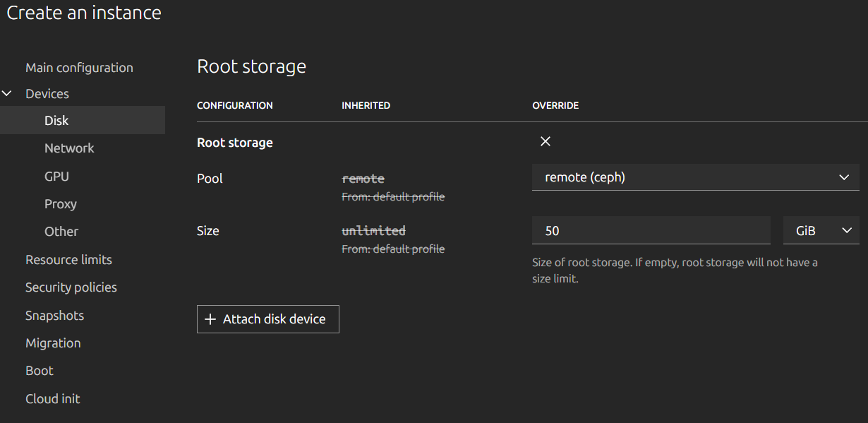
Task: Click the Size input field containing 50
Action: pos(651,231)
